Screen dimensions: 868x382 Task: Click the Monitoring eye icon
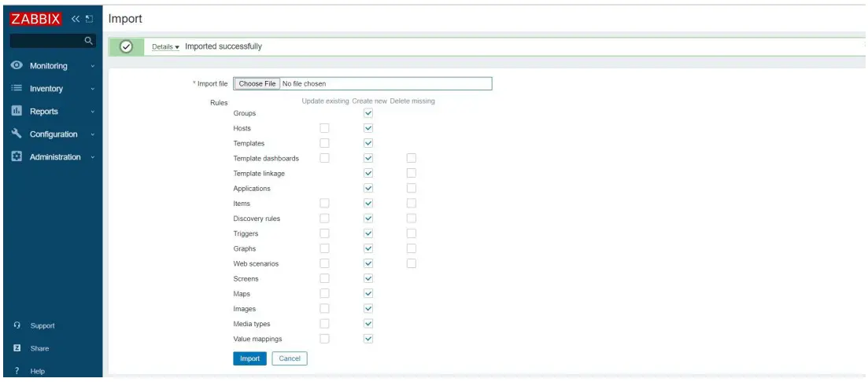17,65
